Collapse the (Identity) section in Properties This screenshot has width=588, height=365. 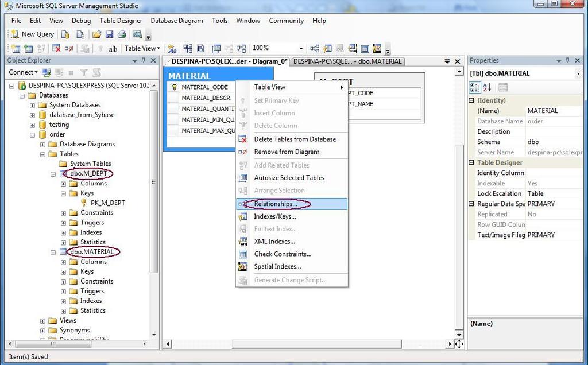coord(471,100)
